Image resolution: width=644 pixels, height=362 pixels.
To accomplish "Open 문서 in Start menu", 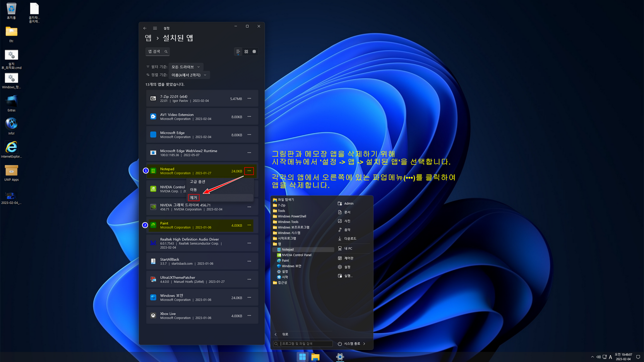I will [x=344, y=212].
